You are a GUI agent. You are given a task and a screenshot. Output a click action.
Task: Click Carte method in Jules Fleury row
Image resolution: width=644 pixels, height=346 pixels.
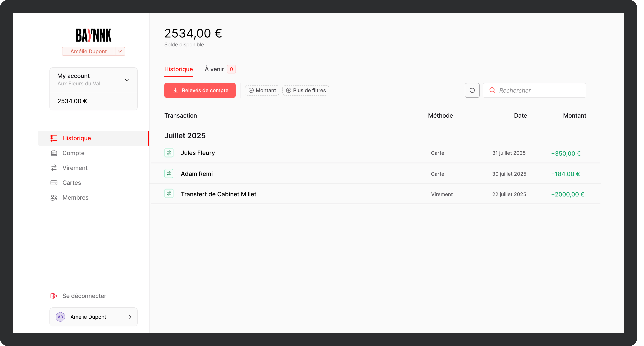pos(437,153)
